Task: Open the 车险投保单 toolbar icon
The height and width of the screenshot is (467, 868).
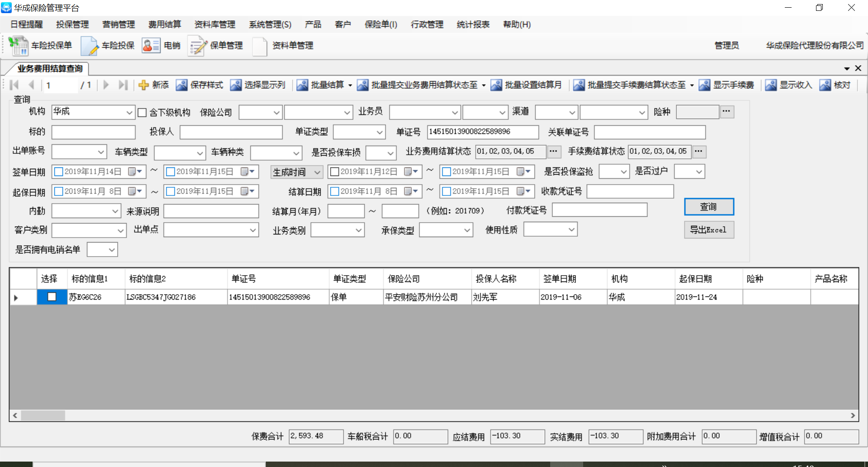Action: click(x=19, y=46)
